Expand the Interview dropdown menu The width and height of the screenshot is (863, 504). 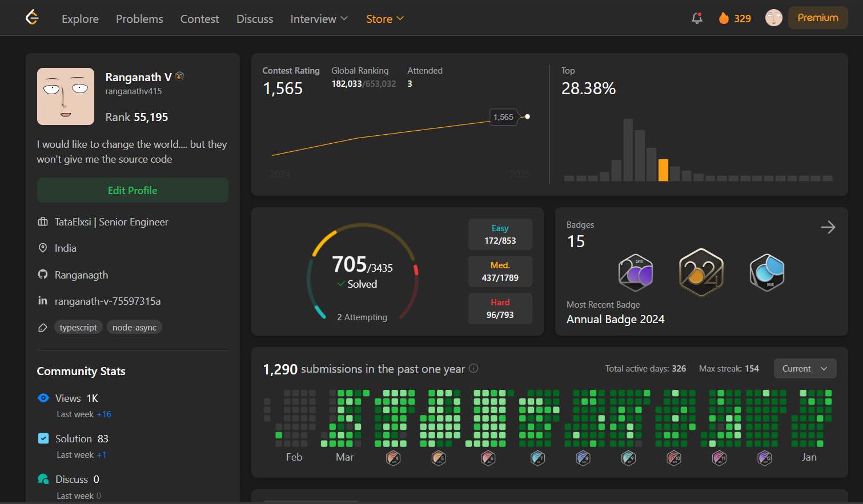click(319, 19)
